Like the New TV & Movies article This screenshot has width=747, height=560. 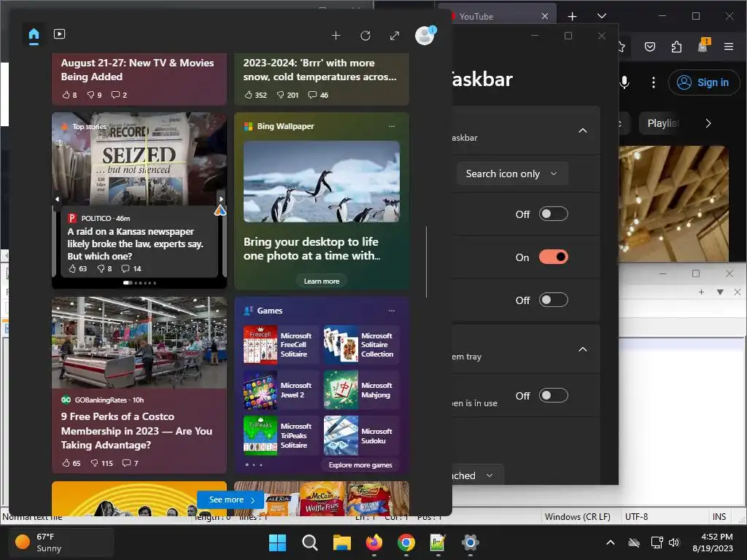click(69, 95)
